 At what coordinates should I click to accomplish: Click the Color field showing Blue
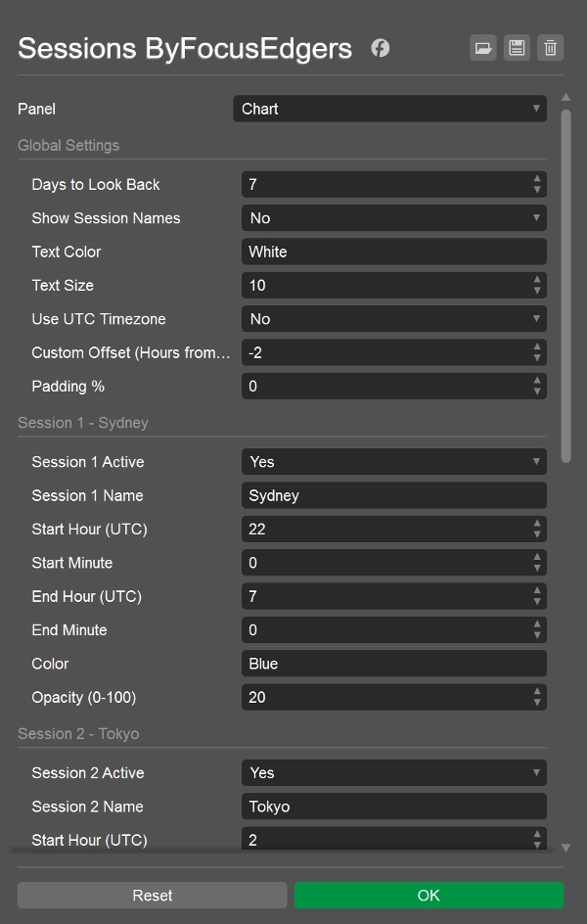click(x=393, y=664)
